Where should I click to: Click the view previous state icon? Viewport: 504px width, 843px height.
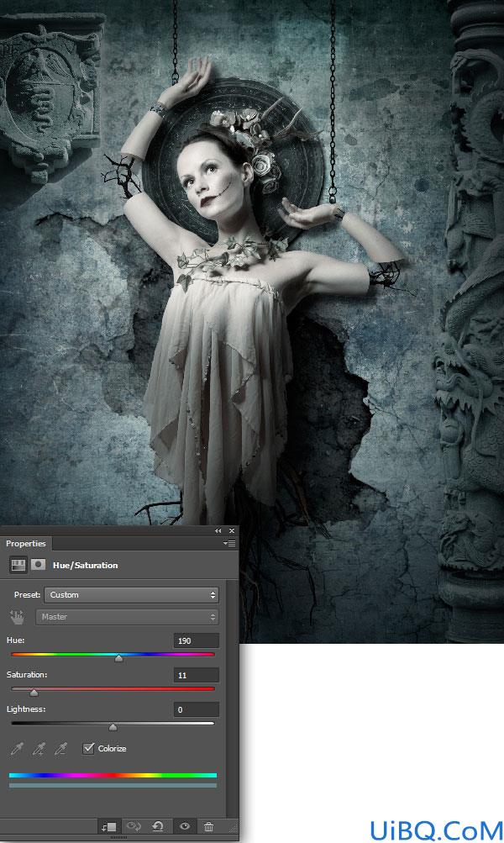coord(134,826)
